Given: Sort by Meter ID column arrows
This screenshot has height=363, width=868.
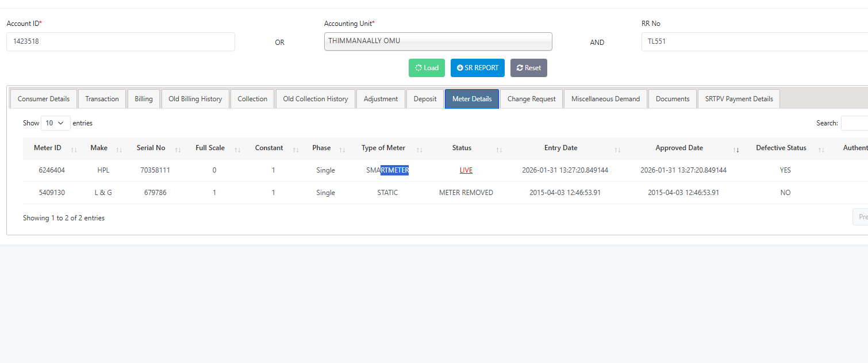Looking at the screenshot, I should [x=74, y=150].
